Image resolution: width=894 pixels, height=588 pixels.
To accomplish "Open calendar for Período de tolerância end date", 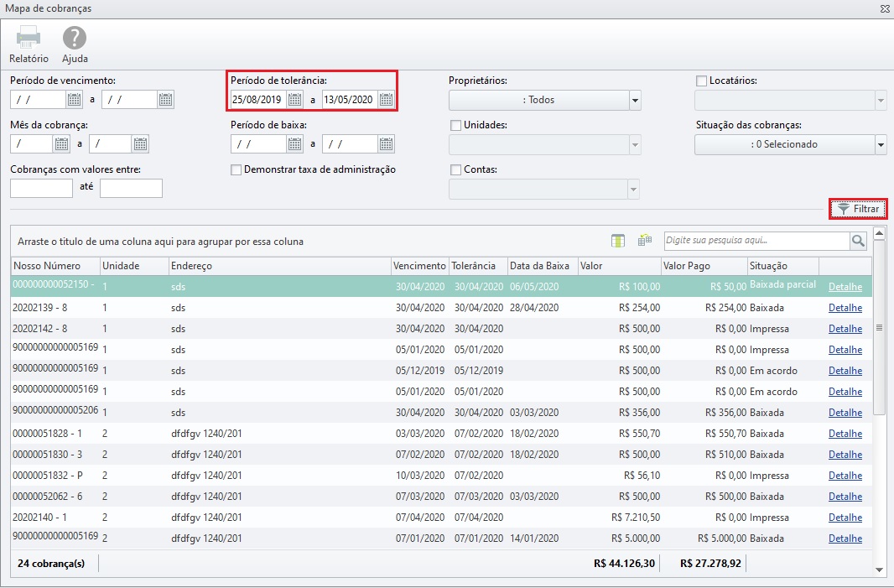I will coord(386,100).
